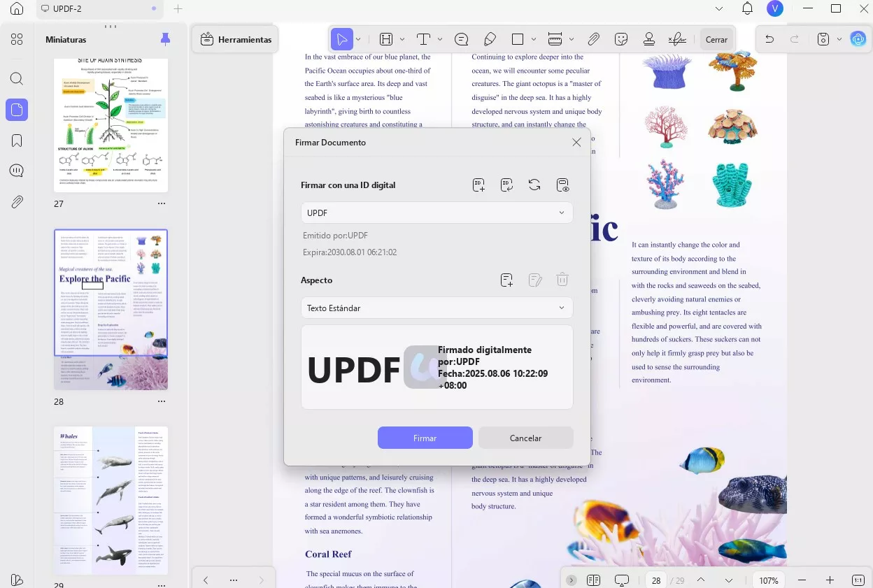Expand the measurement tool dropdown arrow
This screenshot has height=588, width=873.
coord(572,39)
